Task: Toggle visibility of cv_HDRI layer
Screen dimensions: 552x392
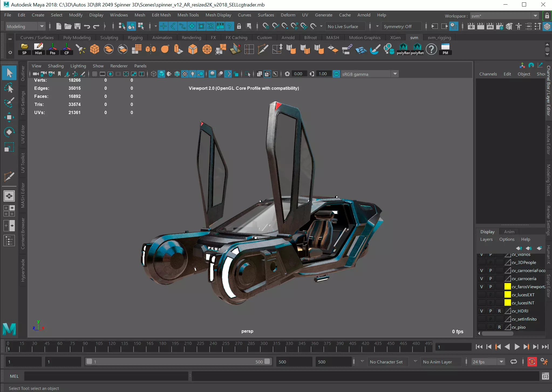Action: (x=482, y=311)
